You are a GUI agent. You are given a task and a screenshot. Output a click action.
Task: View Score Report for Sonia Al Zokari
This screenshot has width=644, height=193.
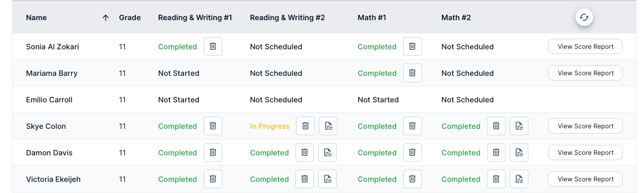585,47
